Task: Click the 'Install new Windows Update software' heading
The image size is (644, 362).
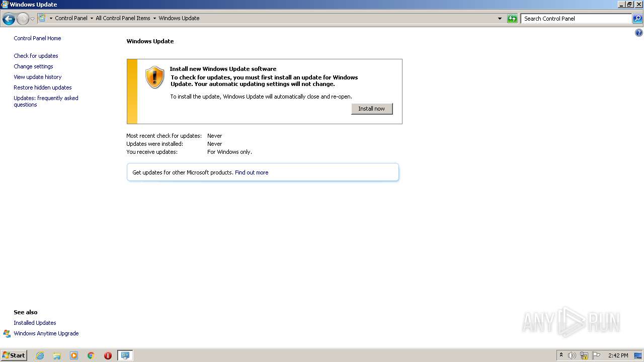Action: (223, 69)
